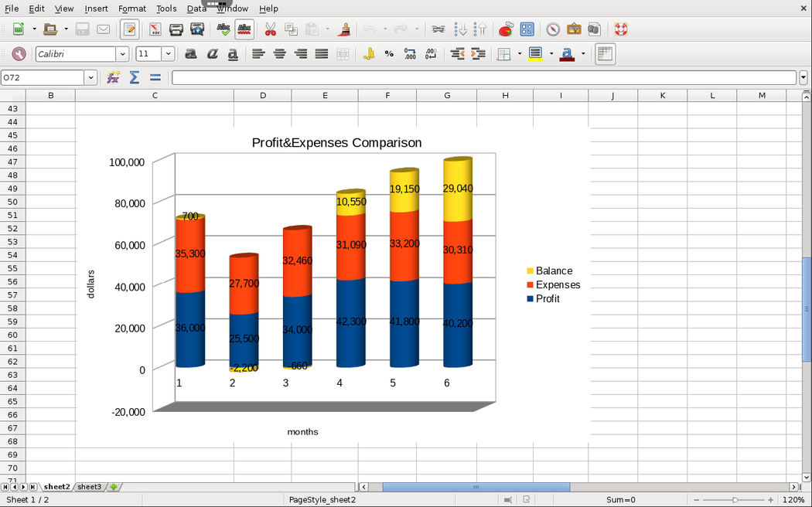Image resolution: width=812 pixels, height=507 pixels.
Task: Click the Sum sigma icon
Action: [x=135, y=77]
